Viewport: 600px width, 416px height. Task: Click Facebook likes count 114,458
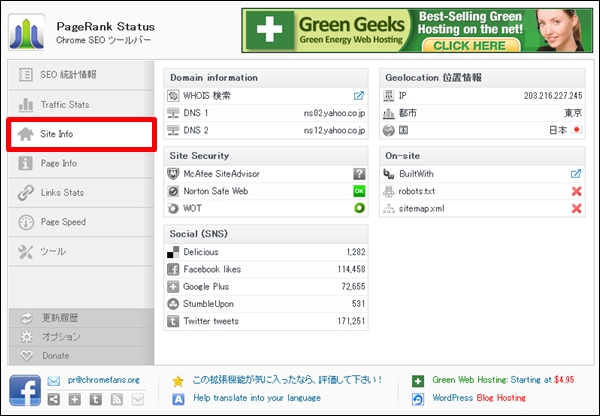351,269
